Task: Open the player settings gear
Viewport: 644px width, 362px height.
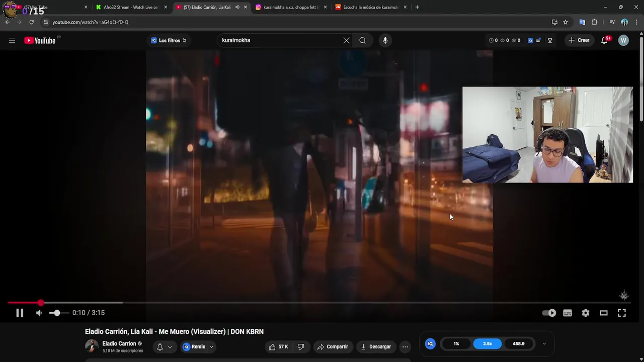Action: point(586,313)
